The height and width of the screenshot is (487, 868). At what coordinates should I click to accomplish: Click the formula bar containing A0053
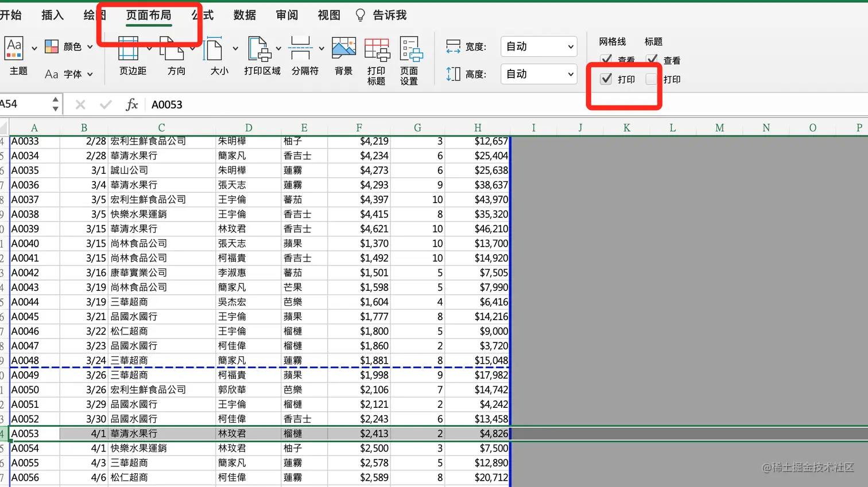pyautogui.click(x=505, y=104)
